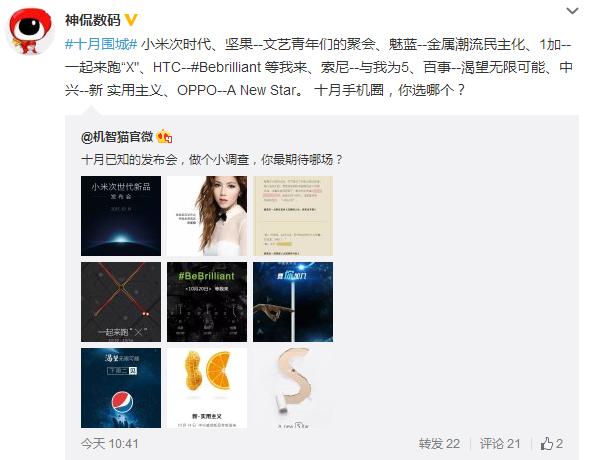Open the woman with bow tie thumbnail
Image resolution: width=590 pixels, height=460 pixels.
point(207,216)
